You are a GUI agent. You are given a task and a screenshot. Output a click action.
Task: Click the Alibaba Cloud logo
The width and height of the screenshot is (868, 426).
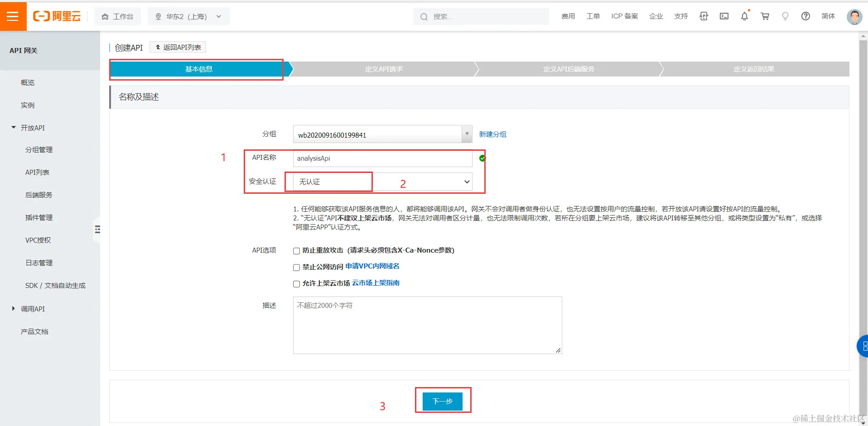pos(57,16)
